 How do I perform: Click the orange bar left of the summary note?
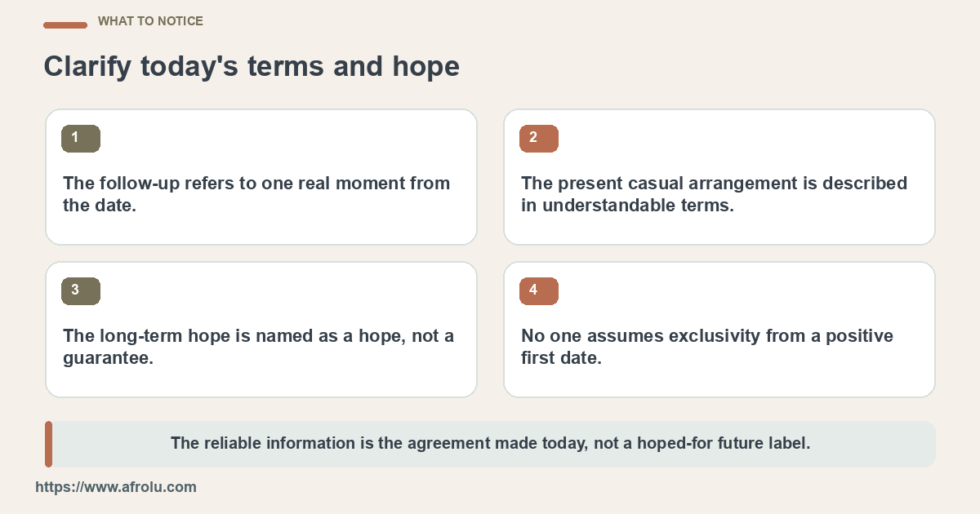48,444
